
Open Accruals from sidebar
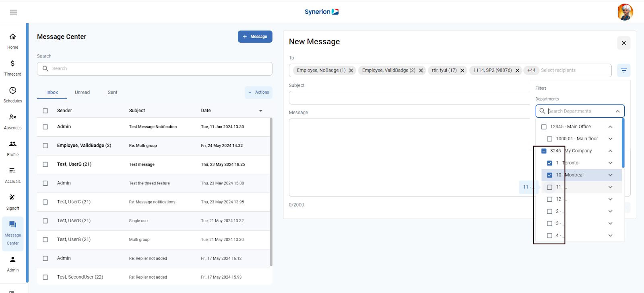[x=13, y=176]
